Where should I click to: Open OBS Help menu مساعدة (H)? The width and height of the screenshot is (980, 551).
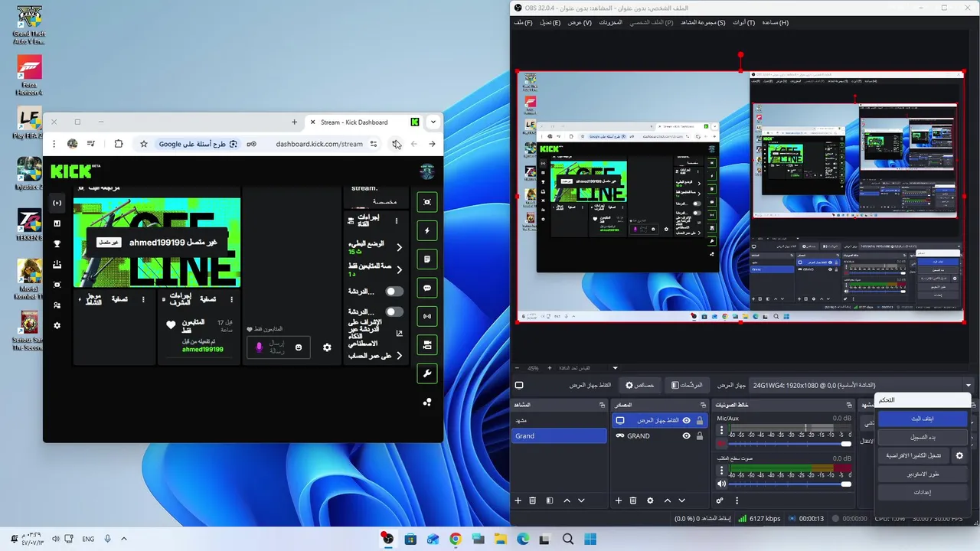click(775, 22)
